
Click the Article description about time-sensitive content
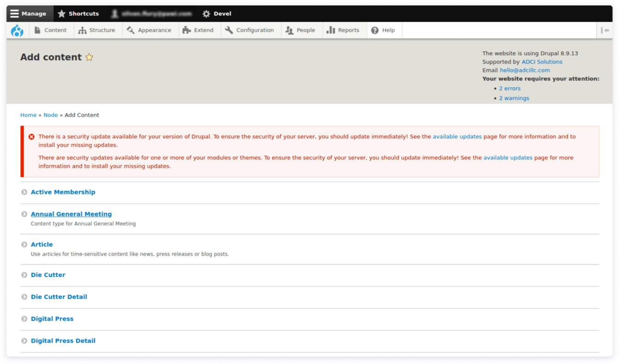tap(130, 254)
